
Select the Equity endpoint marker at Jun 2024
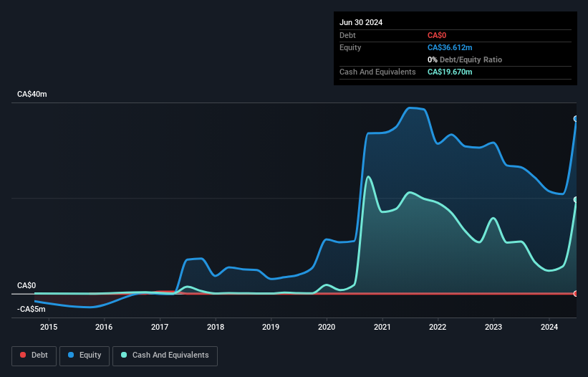click(x=576, y=119)
